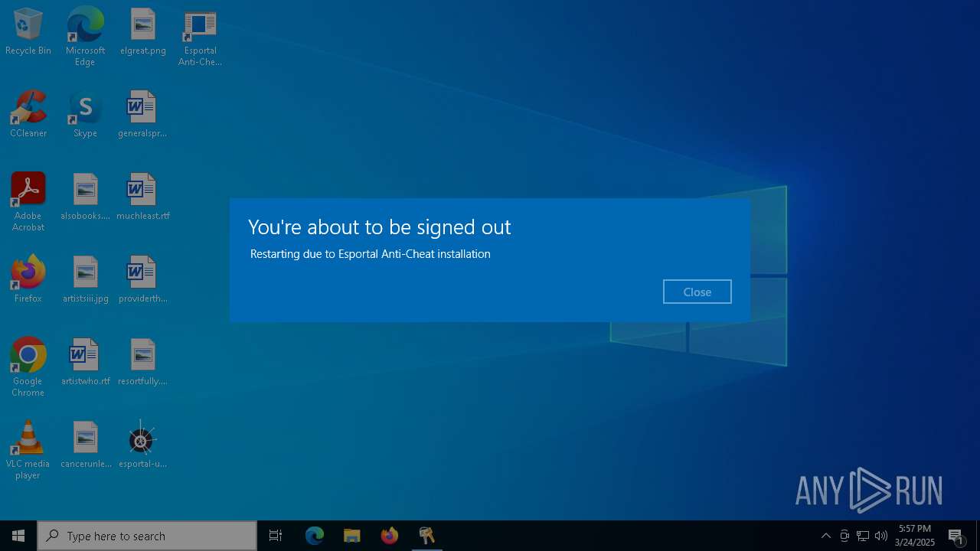Select the Microsoft Edge desktop shortcut
The height and width of the screenshot is (551, 980).
coord(85,37)
